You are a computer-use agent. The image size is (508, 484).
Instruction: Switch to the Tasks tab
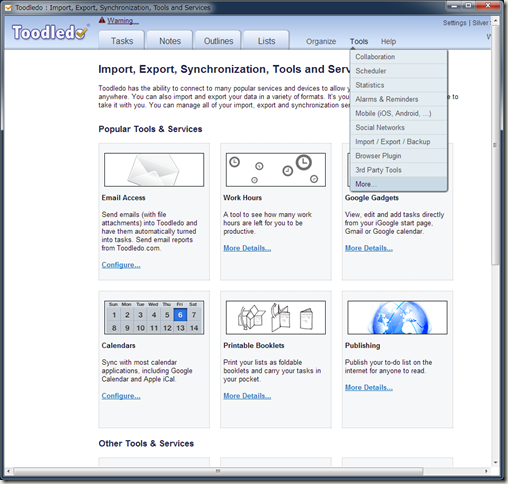pyautogui.click(x=122, y=41)
